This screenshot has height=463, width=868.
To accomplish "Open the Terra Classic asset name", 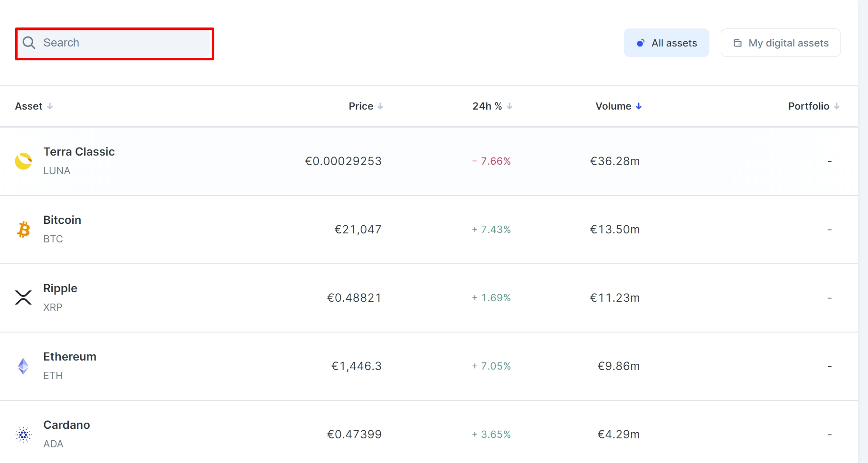I will tap(79, 152).
